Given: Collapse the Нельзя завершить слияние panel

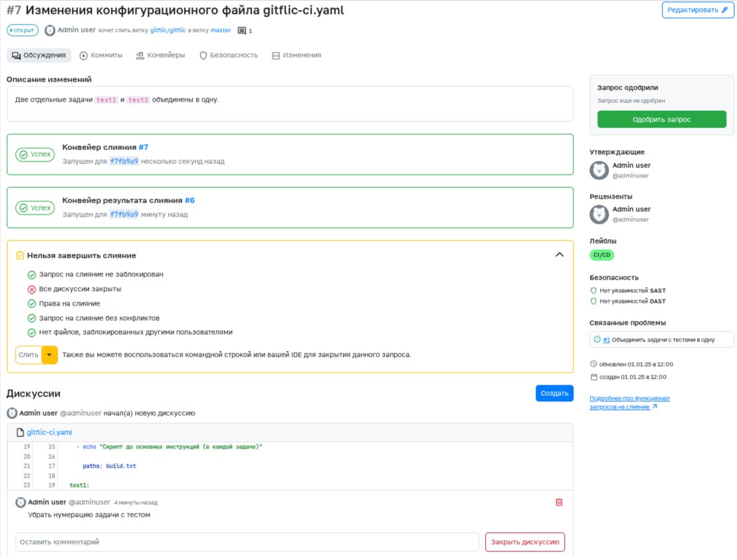Looking at the screenshot, I should (x=560, y=254).
